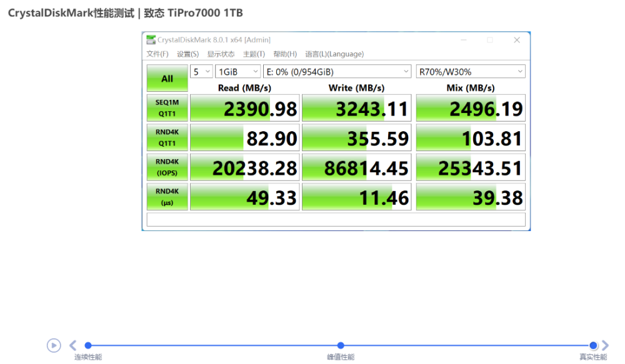The width and height of the screenshot is (625, 364).
Task: Open the 设置(S) menu
Action: coord(187,54)
